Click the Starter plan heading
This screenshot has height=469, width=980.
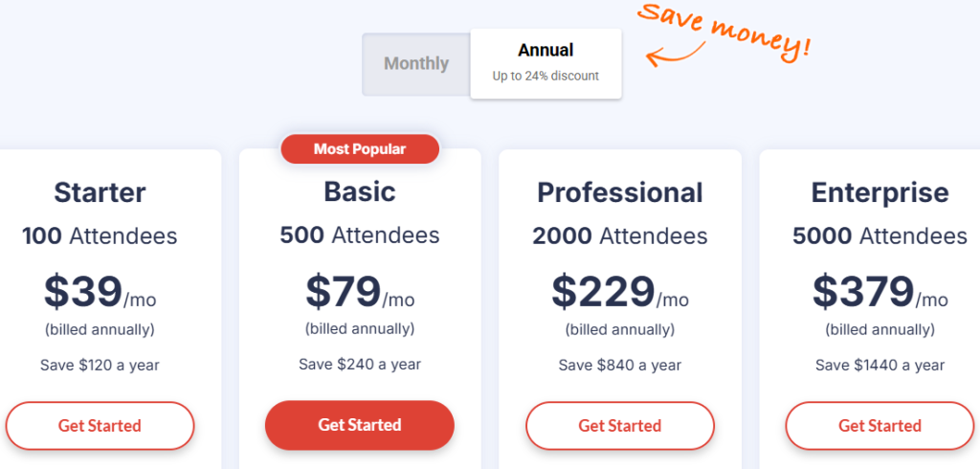[100, 192]
